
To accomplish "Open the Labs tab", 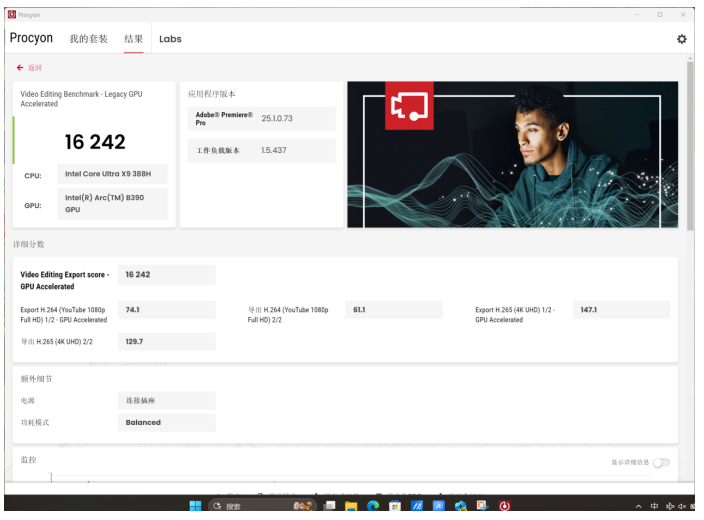I will coord(170,39).
